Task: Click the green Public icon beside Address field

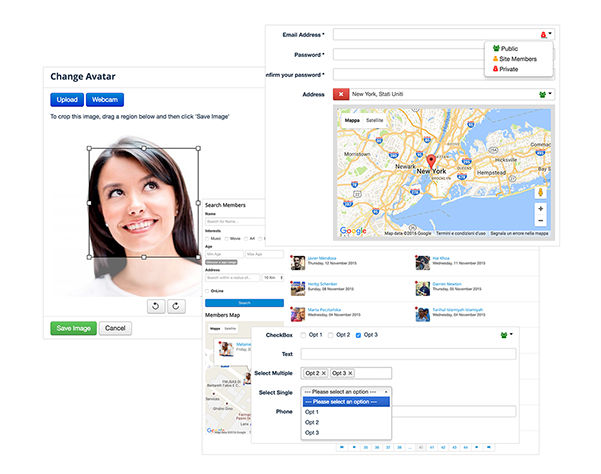Action: point(542,94)
